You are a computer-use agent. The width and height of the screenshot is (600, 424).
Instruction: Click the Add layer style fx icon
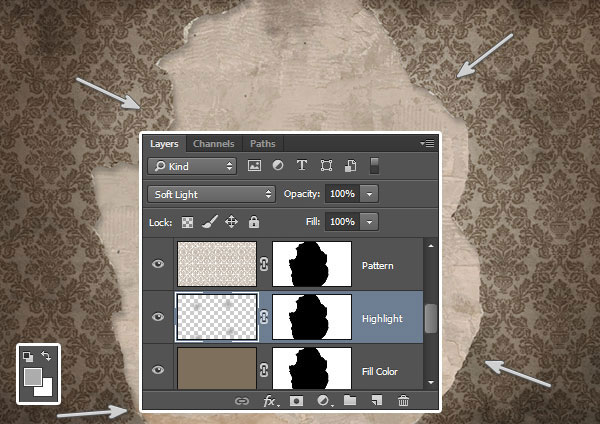pyautogui.click(x=269, y=401)
